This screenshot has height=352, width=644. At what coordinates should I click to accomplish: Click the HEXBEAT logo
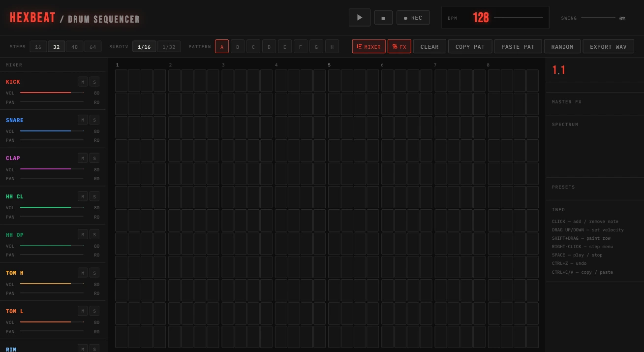[32, 18]
